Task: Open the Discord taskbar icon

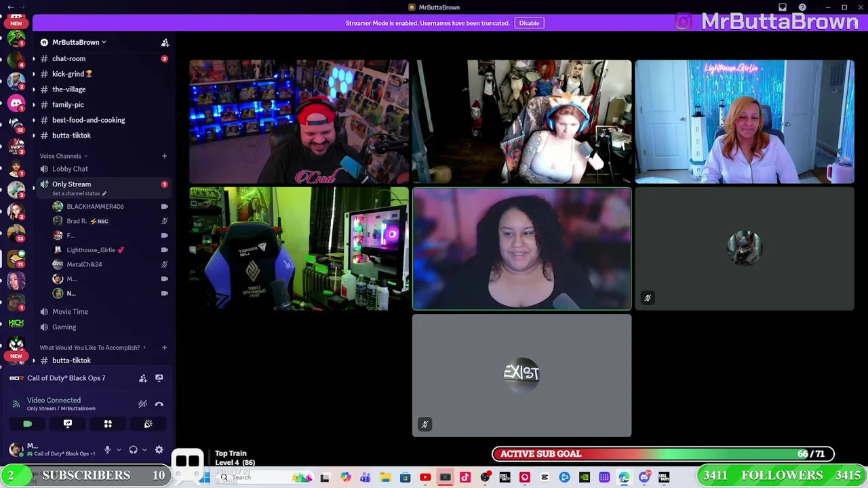Action: pyautogui.click(x=644, y=477)
